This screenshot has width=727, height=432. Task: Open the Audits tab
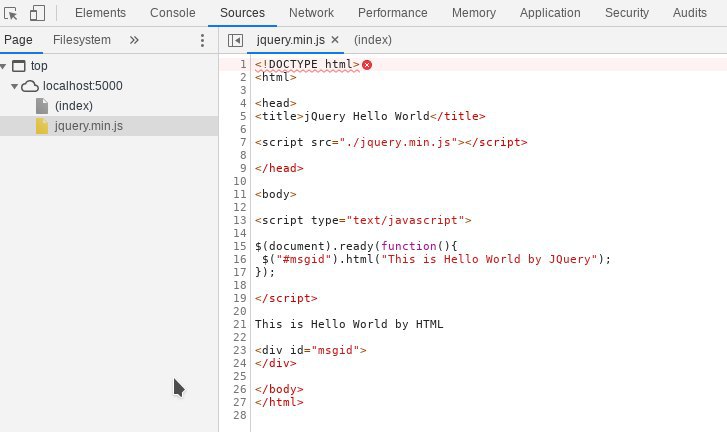coord(689,13)
